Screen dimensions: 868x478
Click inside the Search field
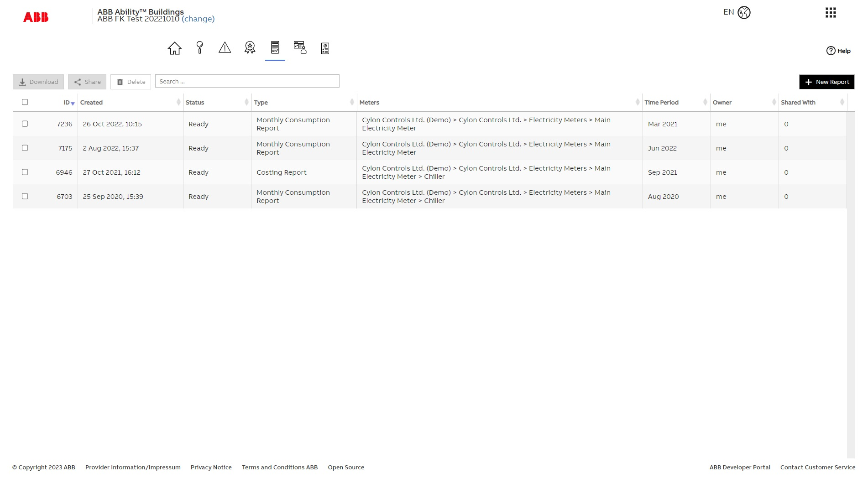point(246,81)
